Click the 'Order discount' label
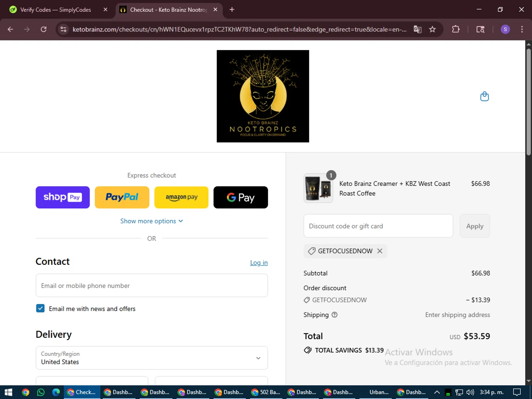Image resolution: width=532 pixels, height=399 pixels. (325, 288)
